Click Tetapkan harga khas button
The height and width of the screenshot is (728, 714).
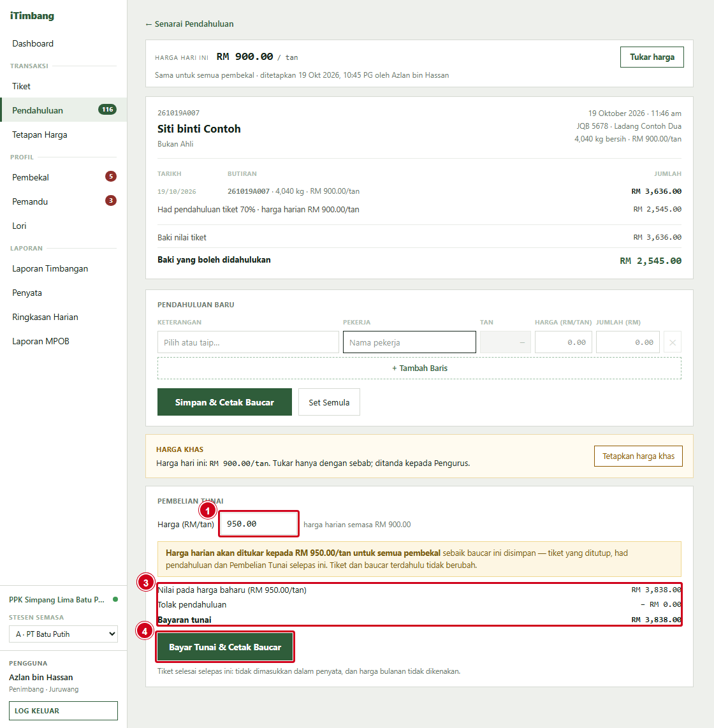638,456
